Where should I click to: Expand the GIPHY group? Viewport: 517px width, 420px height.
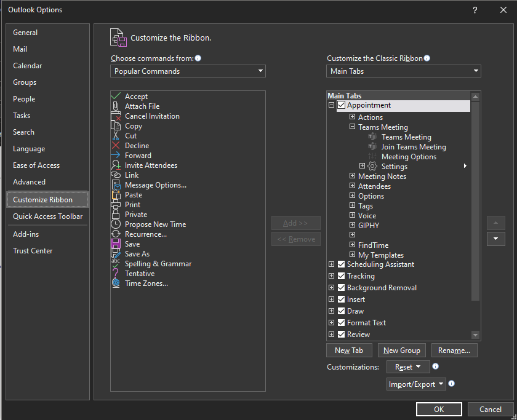click(353, 225)
